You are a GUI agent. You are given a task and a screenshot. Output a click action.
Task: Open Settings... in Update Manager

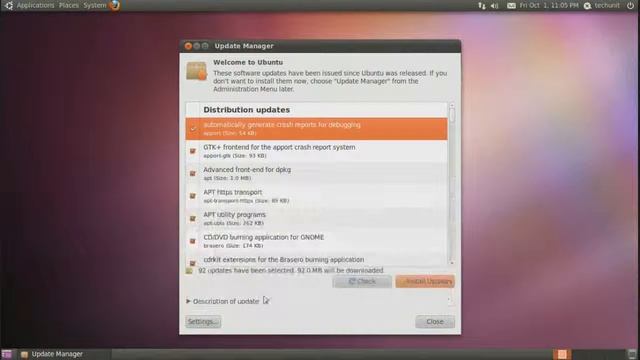pos(203,322)
